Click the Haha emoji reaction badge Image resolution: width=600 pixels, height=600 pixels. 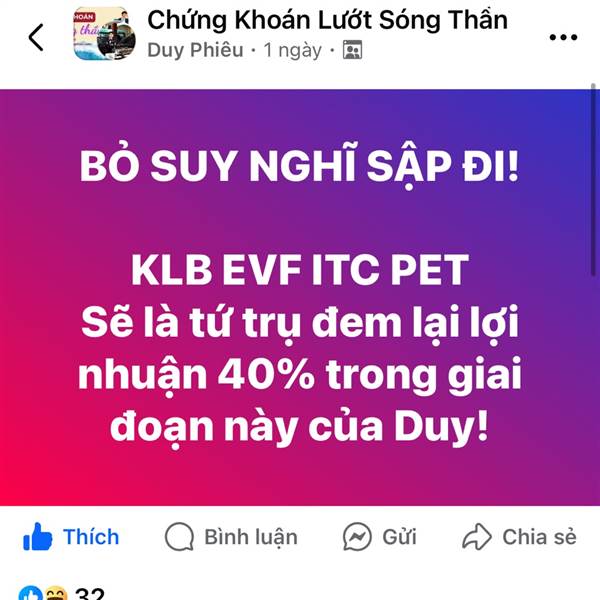56,593
